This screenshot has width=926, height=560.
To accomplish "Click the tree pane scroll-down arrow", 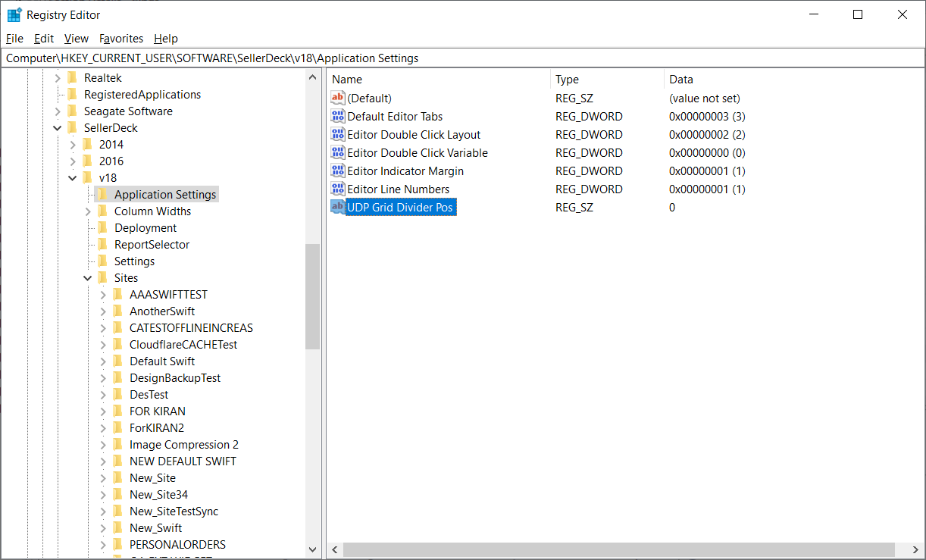I will pyautogui.click(x=313, y=549).
